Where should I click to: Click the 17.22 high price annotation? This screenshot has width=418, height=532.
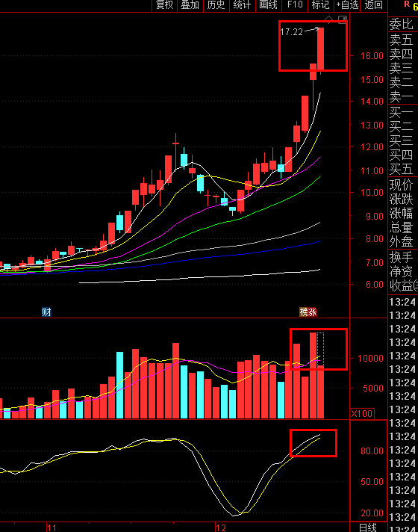291,32
